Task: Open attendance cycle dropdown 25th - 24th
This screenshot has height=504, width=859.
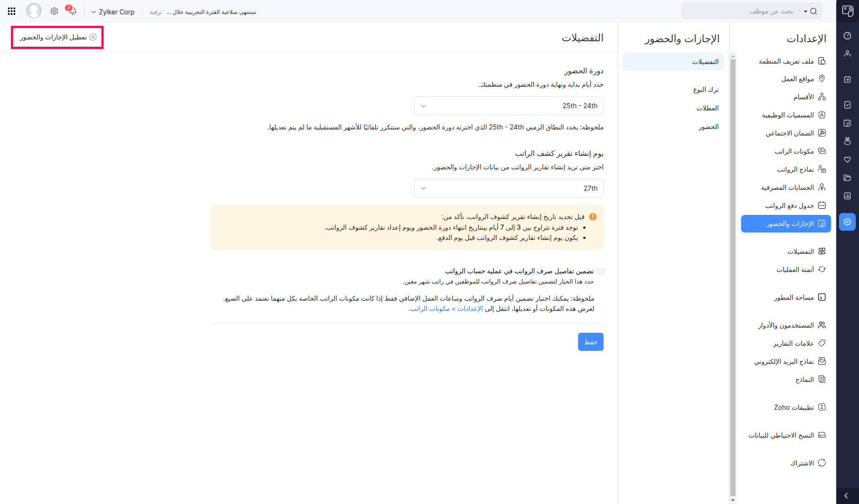Action: point(508,106)
